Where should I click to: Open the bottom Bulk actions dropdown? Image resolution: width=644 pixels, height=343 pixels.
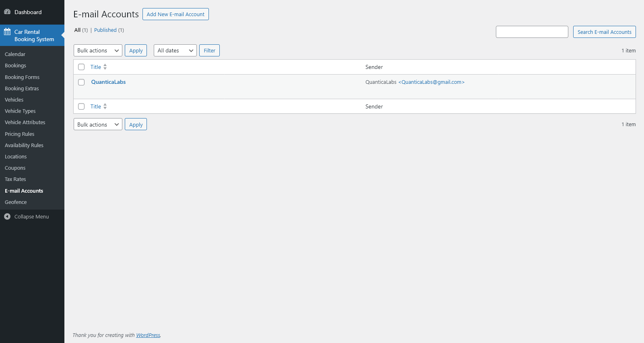click(x=98, y=125)
